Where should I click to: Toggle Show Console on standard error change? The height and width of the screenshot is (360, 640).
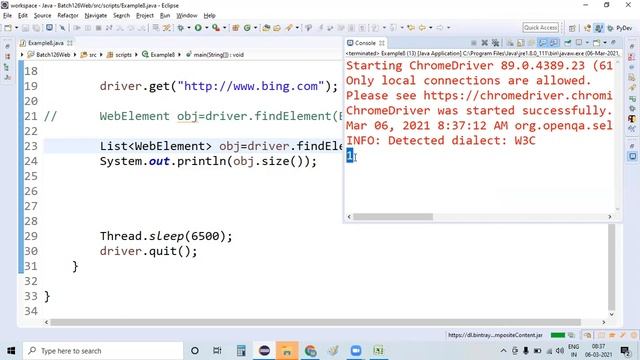click(x=554, y=43)
